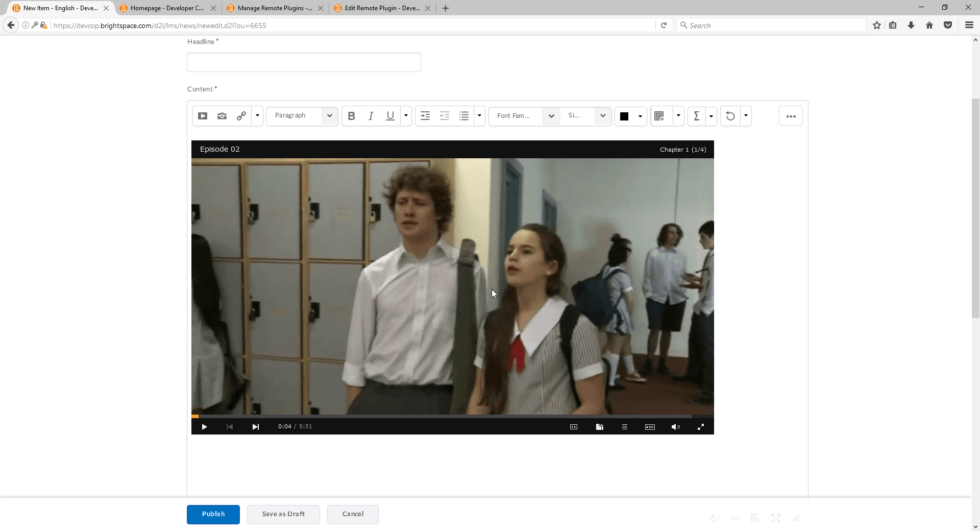The image size is (980, 531).
Task: Apply bold formatting to content
Action: pyautogui.click(x=351, y=116)
